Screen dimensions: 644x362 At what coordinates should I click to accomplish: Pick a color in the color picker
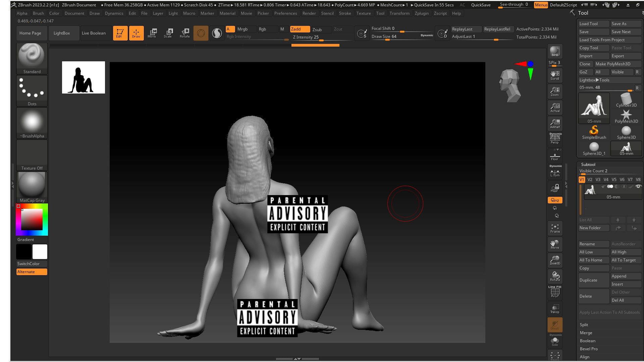click(32, 220)
